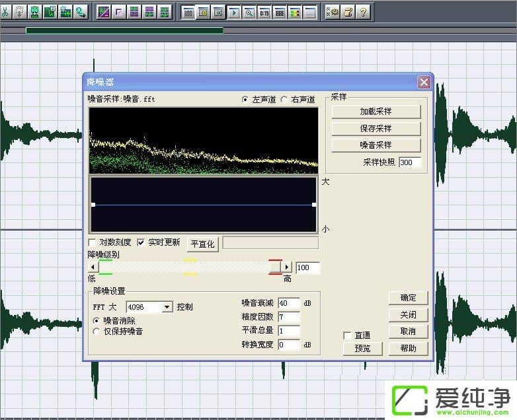Click the 0:15 time display toolbar icon
This screenshot has width=517, height=420.
264,12
